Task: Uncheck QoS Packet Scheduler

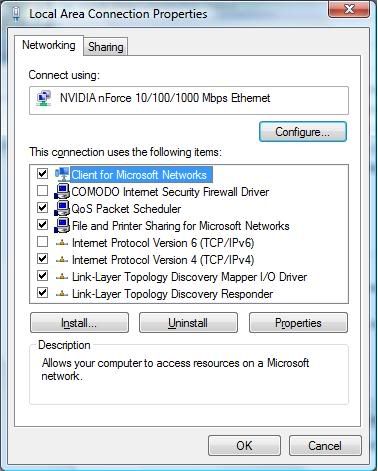Action: point(42,208)
